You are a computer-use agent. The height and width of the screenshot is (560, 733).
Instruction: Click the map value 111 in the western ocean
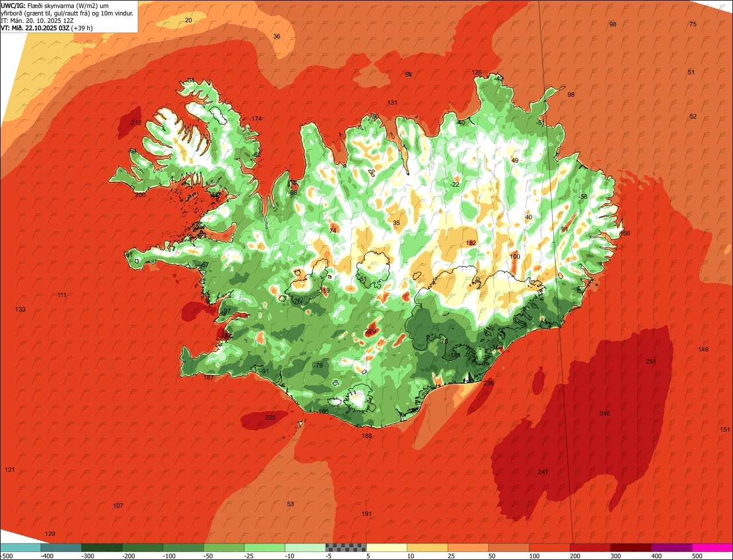(x=62, y=295)
